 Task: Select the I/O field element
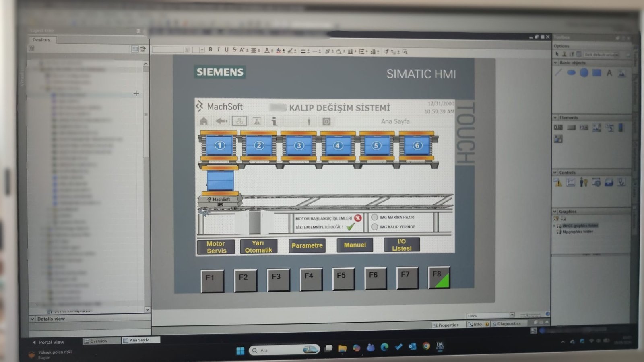(x=558, y=128)
